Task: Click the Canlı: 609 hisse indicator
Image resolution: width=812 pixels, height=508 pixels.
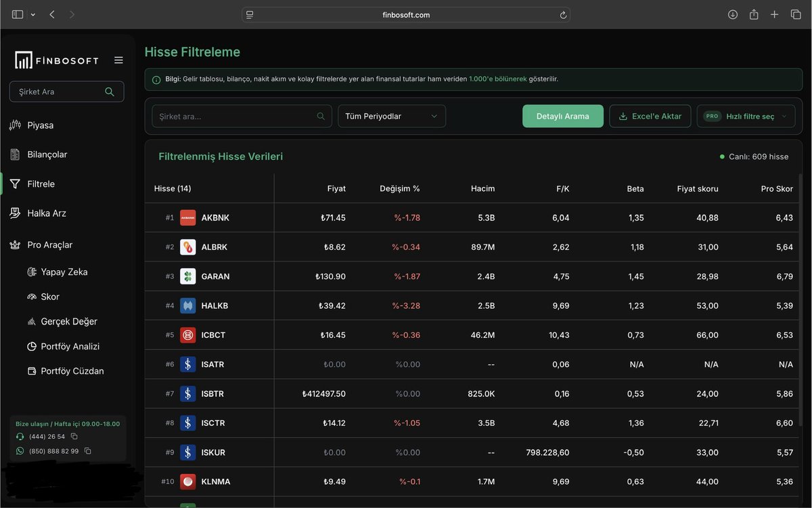Action: pyautogui.click(x=754, y=156)
